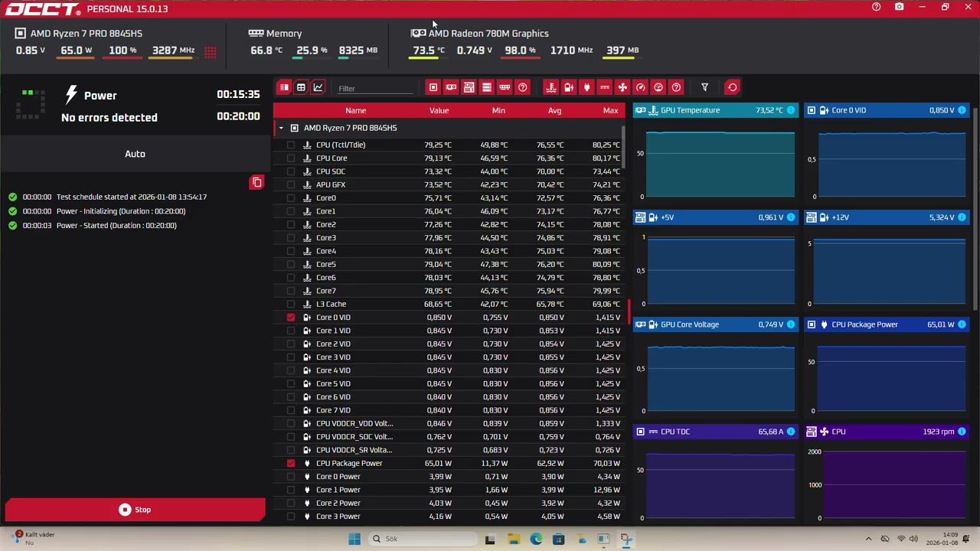The image size is (980, 551).
Task: Copy the test log with the clipboard icon
Action: pyautogui.click(x=256, y=182)
